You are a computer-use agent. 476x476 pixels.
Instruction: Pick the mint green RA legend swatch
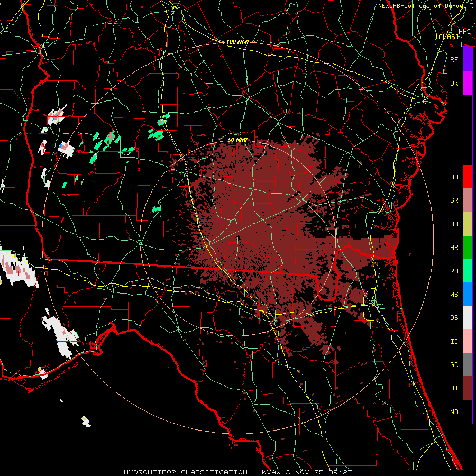(x=467, y=271)
